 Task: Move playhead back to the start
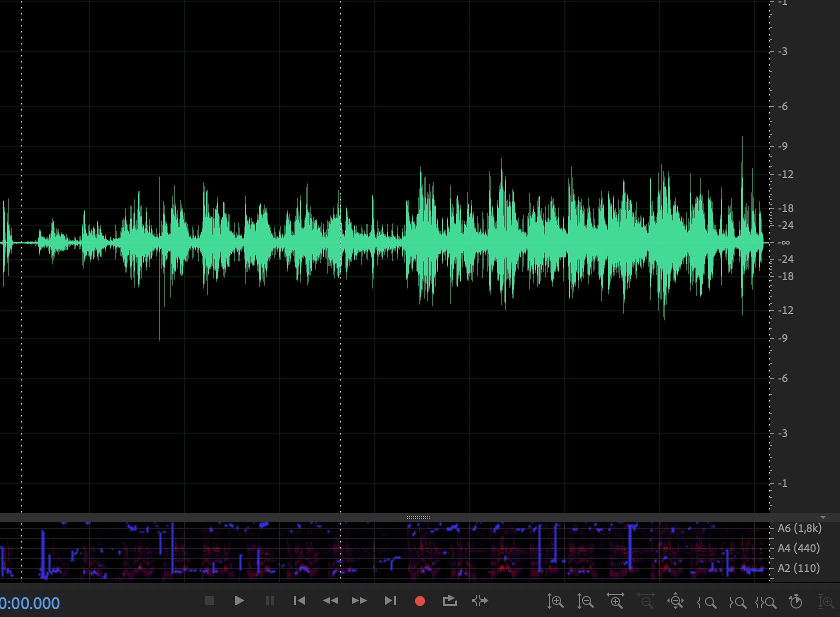tap(299, 601)
